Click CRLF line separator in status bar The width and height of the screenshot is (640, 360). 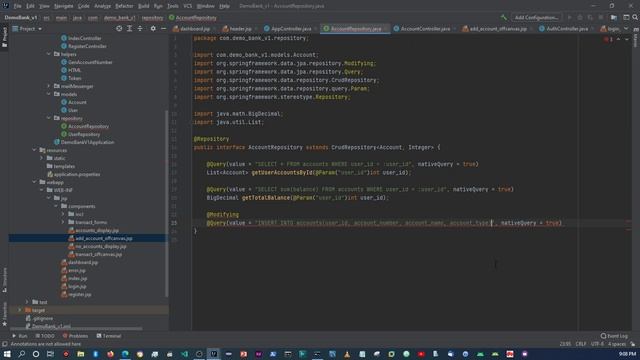click(x=580, y=344)
